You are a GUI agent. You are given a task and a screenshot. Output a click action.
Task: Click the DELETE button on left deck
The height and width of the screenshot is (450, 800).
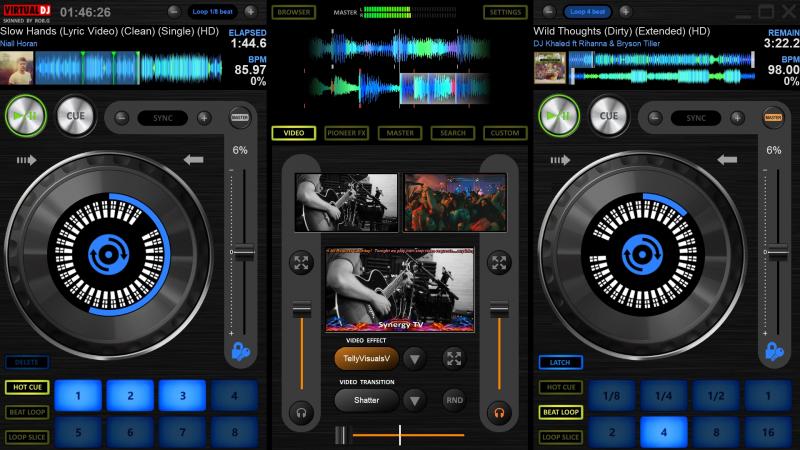pos(27,362)
